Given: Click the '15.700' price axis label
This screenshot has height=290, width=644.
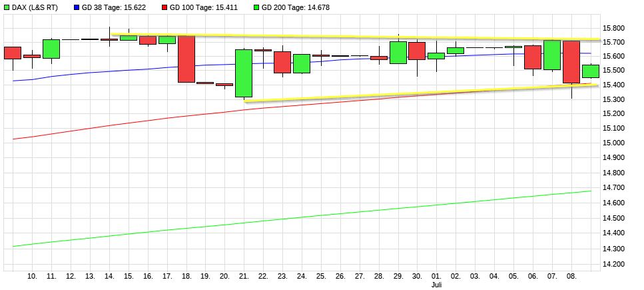Looking at the screenshot, I should pyautogui.click(x=613, y=42).
